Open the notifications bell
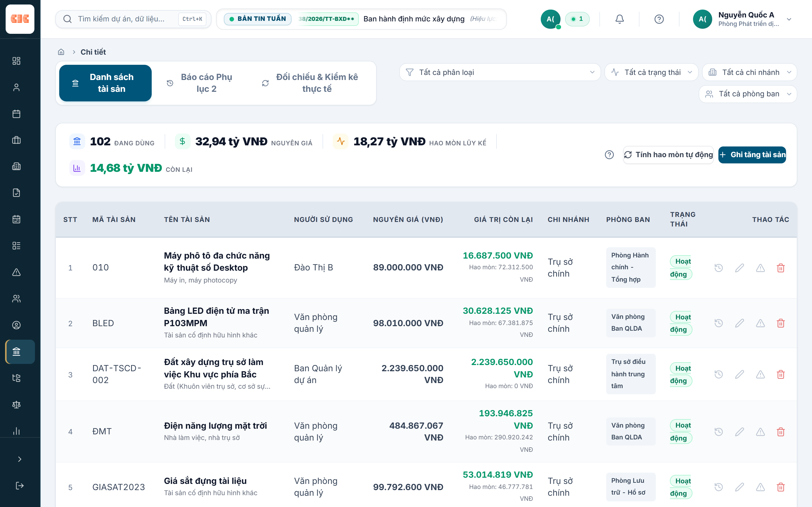This screenshot has height=507, width=812. (619, 19)
